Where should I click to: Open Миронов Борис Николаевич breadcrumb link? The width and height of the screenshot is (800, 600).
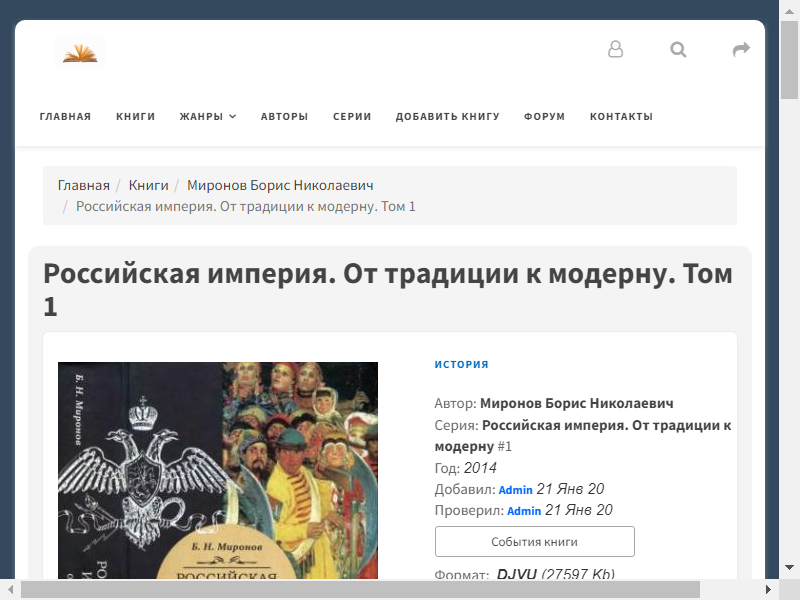280,185
